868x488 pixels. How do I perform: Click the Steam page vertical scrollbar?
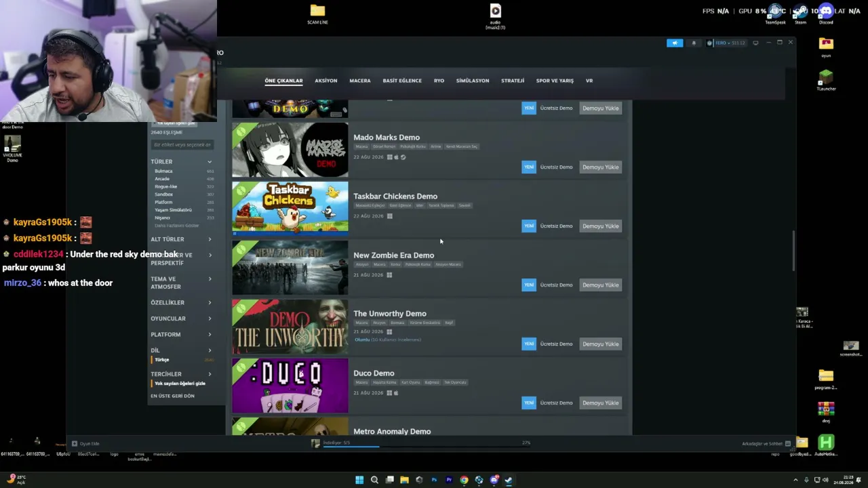click(x=793, y=251)
